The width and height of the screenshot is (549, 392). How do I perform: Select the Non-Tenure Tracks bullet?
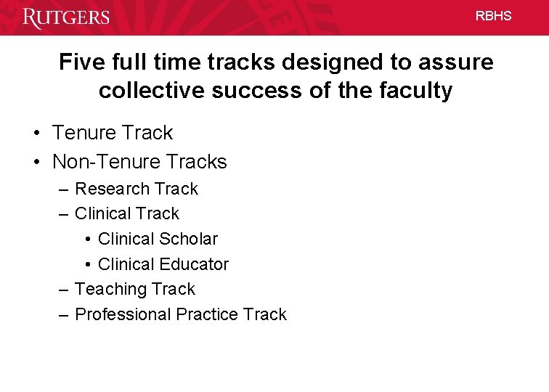pyautogui.click(x=139, y=162)
